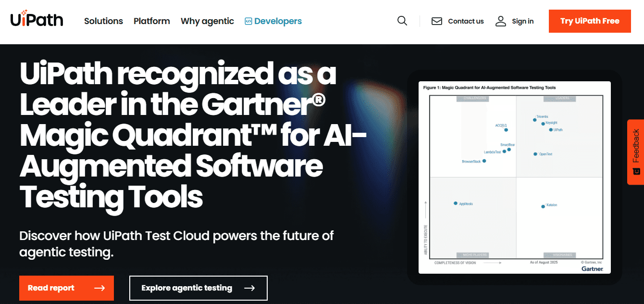Click the UiPath dot in the quadrant chart
Screen dimensions: 644x304
[551, 130]
